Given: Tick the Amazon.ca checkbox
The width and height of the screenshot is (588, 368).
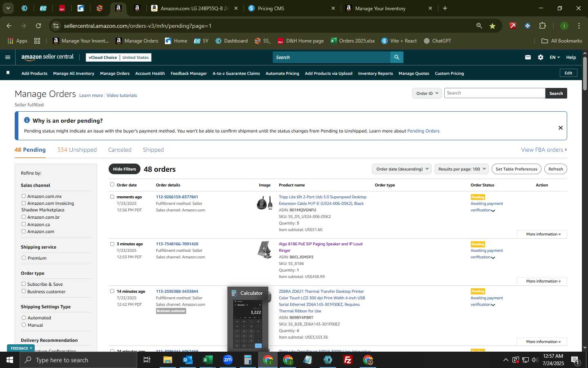Looking at the screenshot, I should point(24,224).
